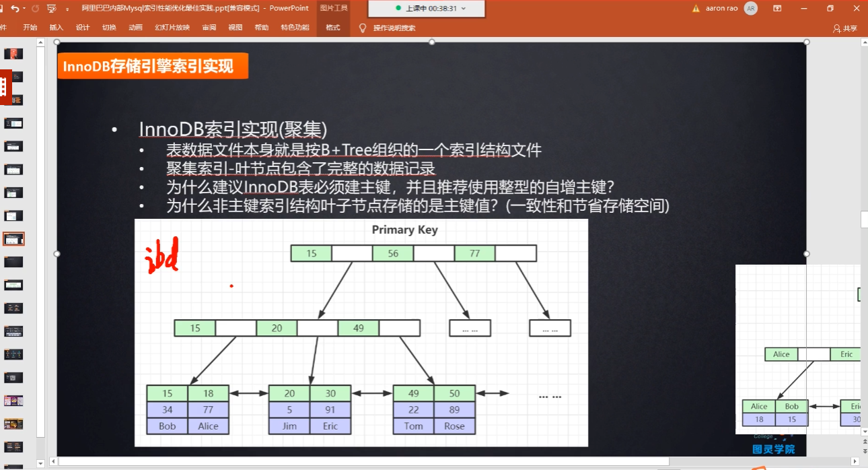The width and height of the screenshot is (868, 470).
Task: Click the horizontal scrollbar thumb
Action: pos(364,462)
